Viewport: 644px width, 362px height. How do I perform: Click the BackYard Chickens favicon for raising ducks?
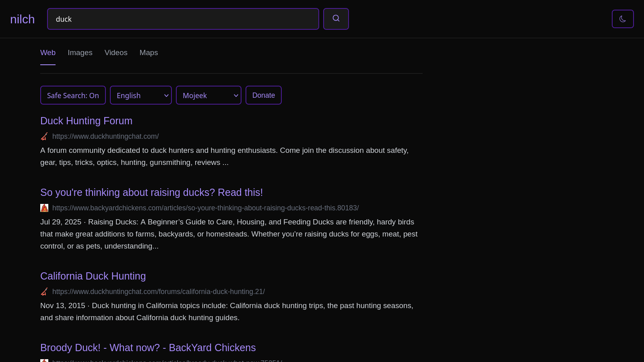pos(44,208)
